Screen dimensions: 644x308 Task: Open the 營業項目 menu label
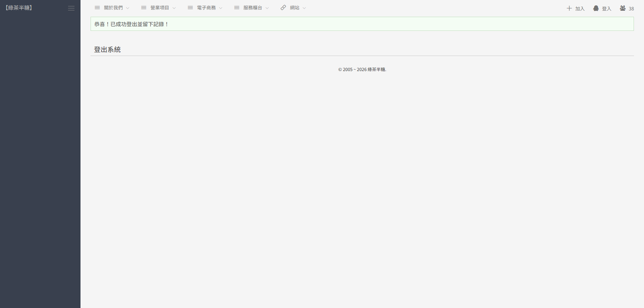[x=160, y=8]
